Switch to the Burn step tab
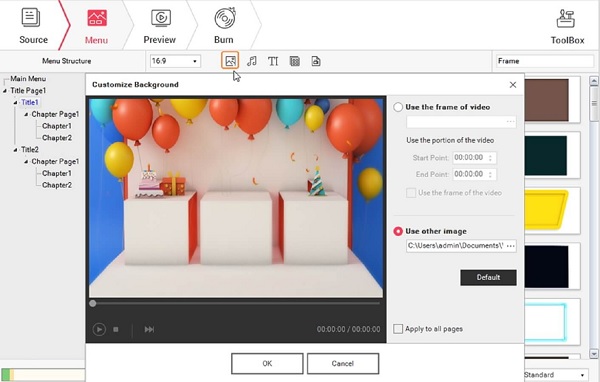This screenshot has width=600, height=382. click(x=223, y=25)
